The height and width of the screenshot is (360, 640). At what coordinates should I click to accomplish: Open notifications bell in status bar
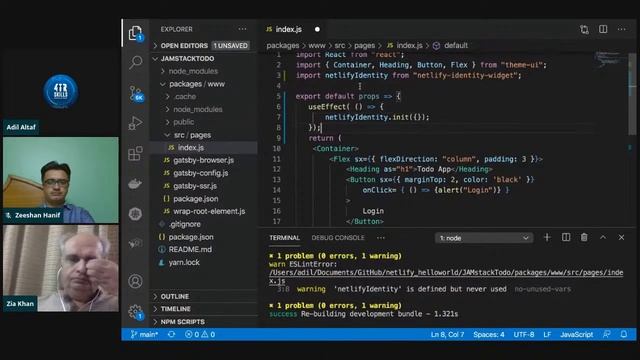pos(624,334)
